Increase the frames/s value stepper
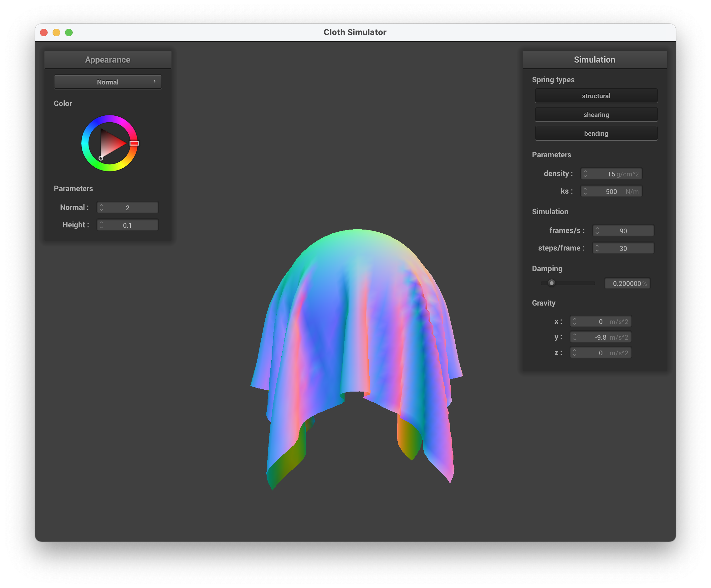The height and width of the screenshot is (588, 711). (598, 228)
